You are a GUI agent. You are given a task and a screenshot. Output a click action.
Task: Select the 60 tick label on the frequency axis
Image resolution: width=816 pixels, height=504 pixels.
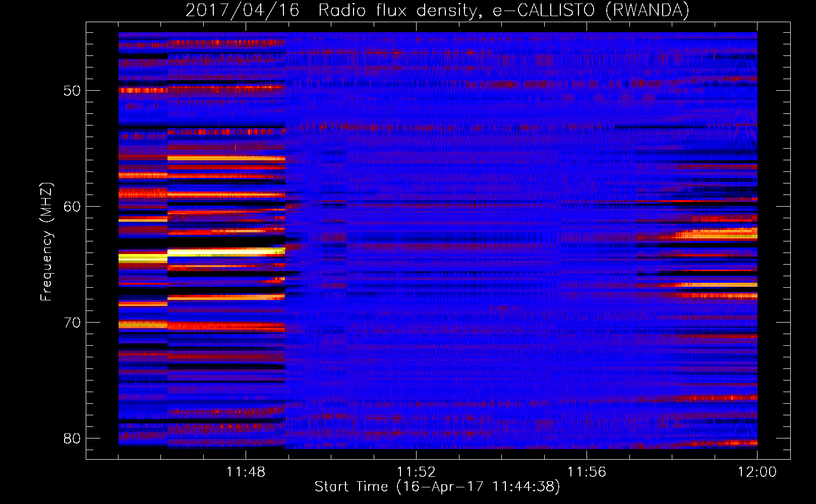click(72, 207)
